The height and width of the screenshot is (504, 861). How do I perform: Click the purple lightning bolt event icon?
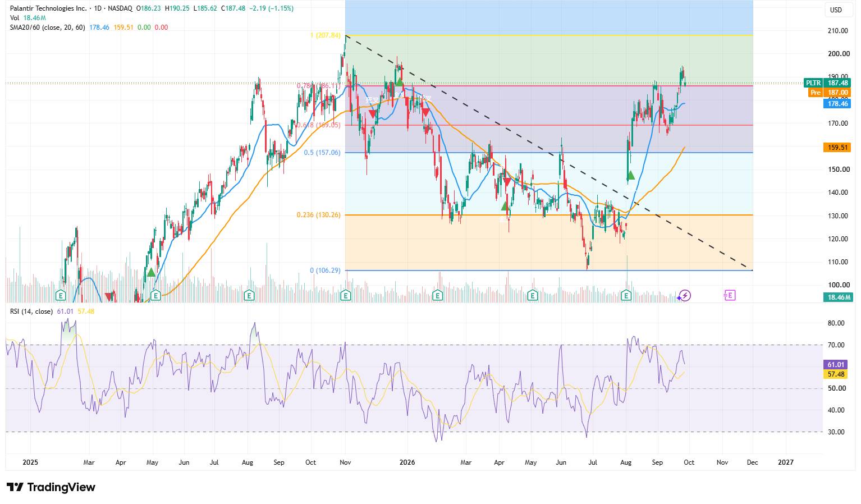tap(685, 295)
